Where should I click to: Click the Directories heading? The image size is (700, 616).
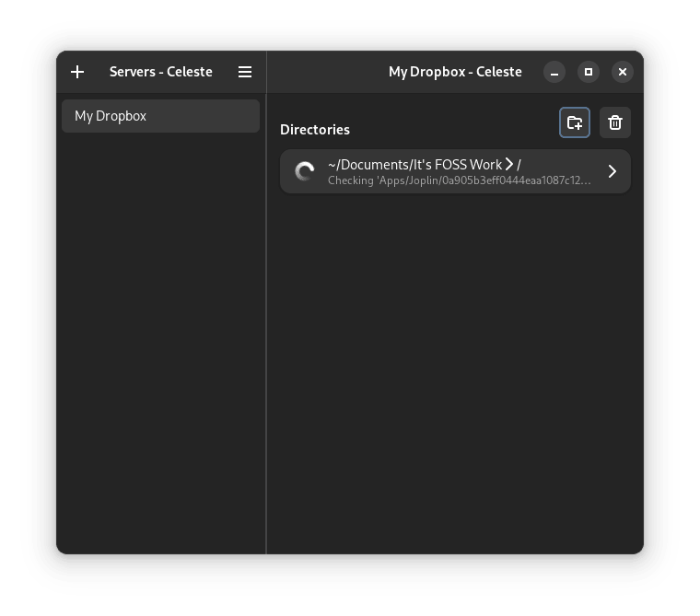(x=315, y=130)
